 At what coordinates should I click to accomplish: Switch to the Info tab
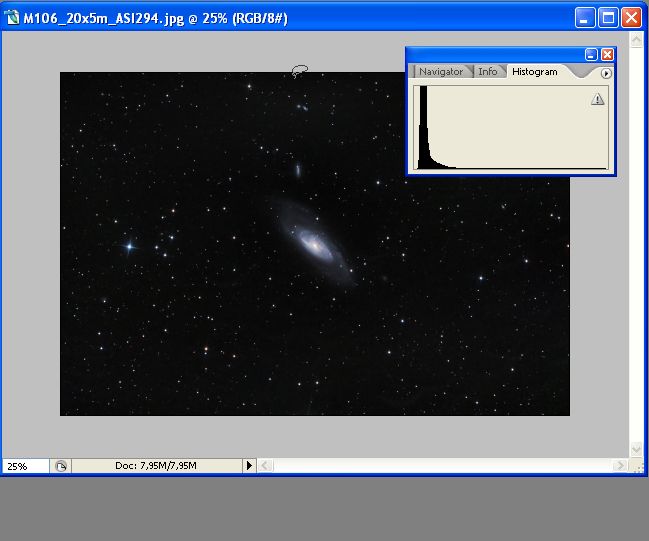(x=488, y=72)
